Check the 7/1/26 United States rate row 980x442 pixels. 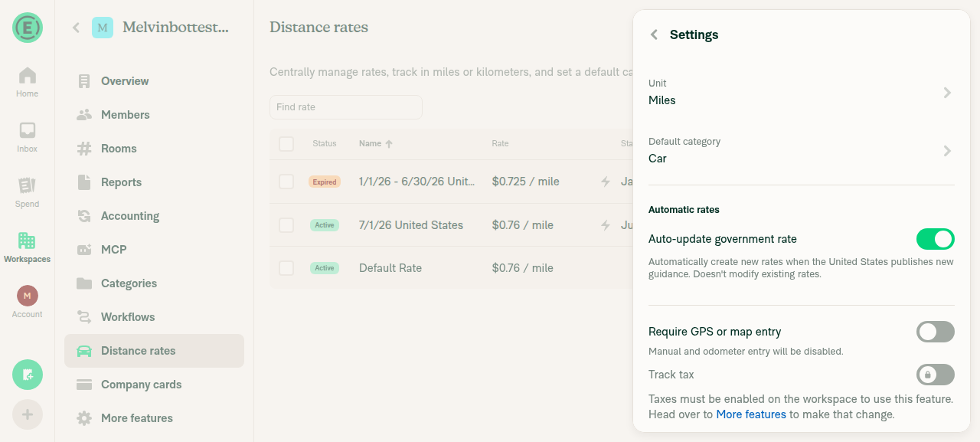click(x=286, y=225)
